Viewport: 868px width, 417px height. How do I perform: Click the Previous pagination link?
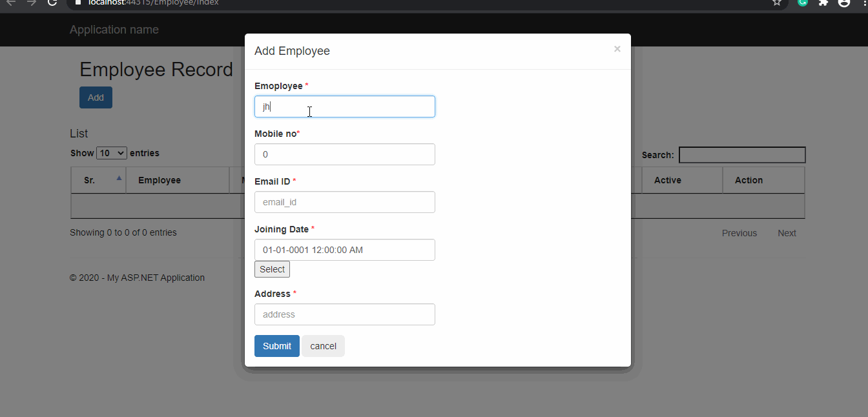[x=739, y=233]
